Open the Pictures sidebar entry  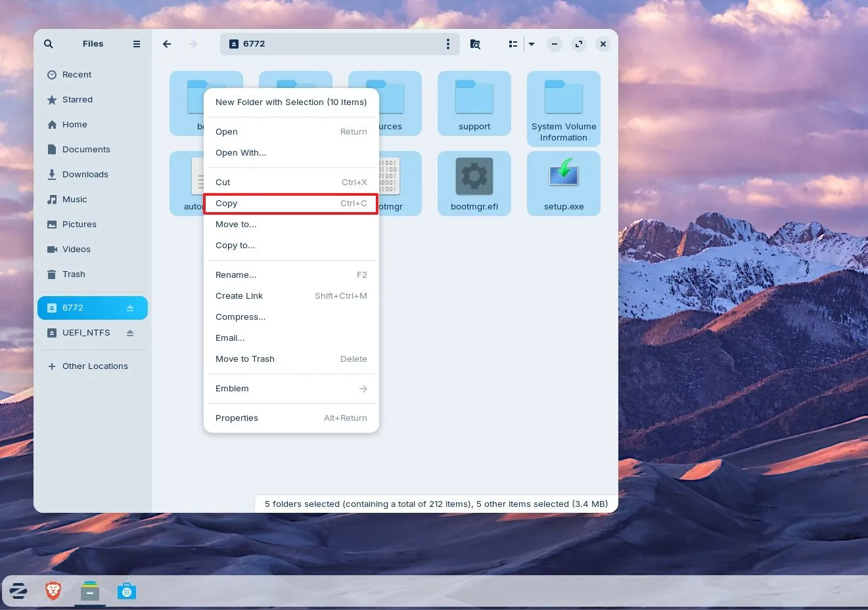(x=79, y=224)
